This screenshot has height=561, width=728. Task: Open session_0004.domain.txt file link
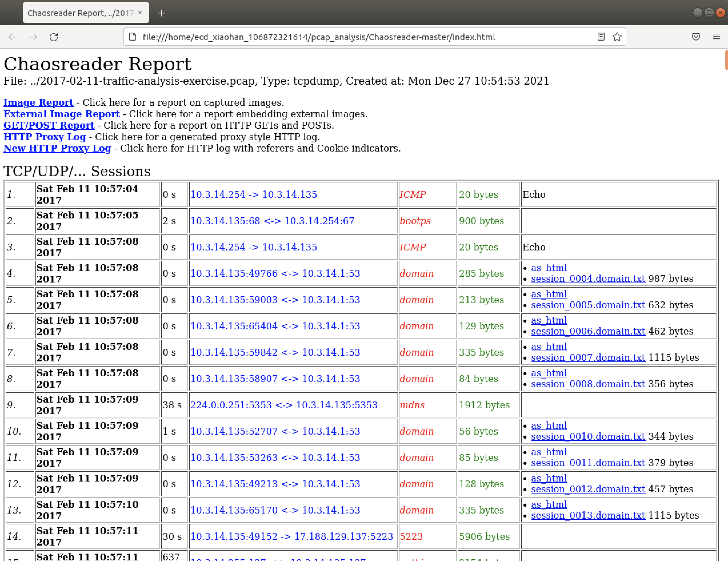(x=588, y=279)
